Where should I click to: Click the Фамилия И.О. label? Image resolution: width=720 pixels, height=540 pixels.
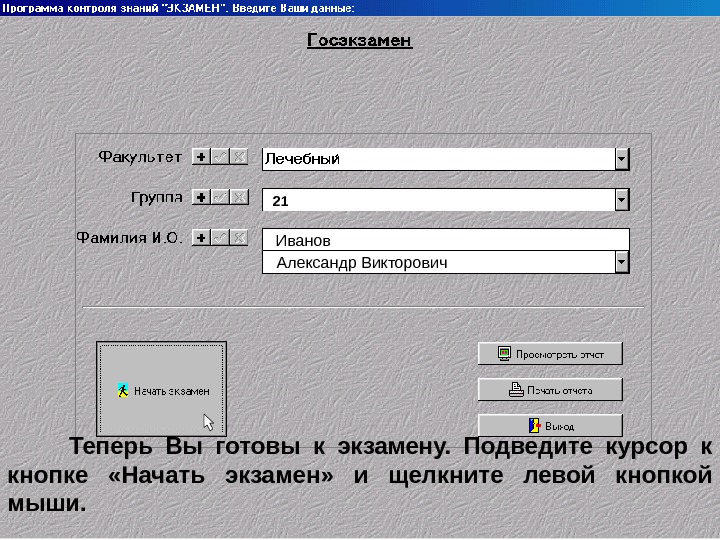point(129,237)
